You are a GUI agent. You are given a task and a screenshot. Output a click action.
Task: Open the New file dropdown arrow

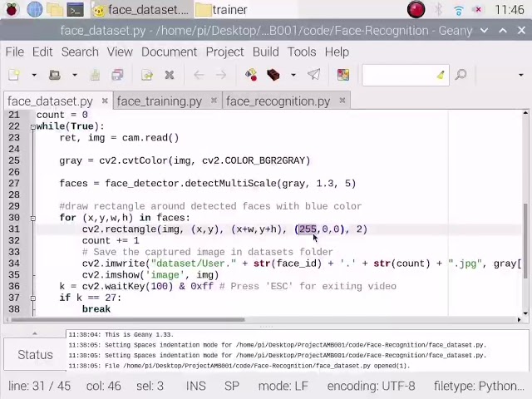(33, 75)
